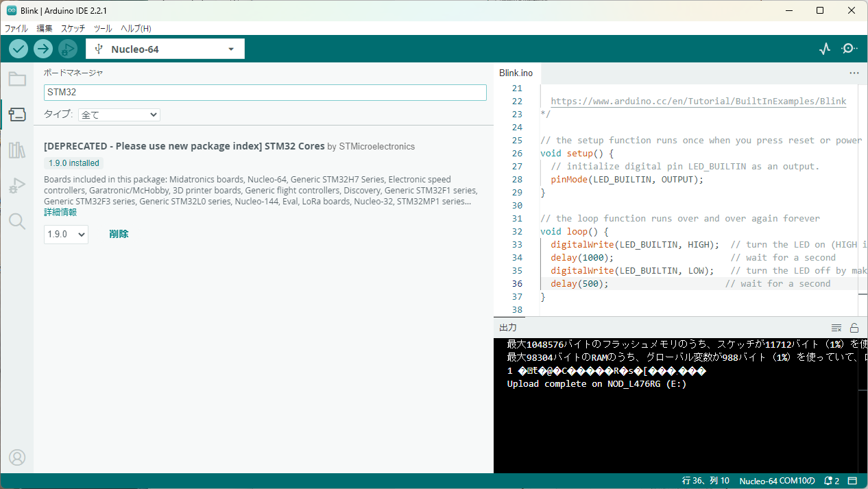Open the 詳細情報 link
The image size is (868, 489).
coord(60,213)
